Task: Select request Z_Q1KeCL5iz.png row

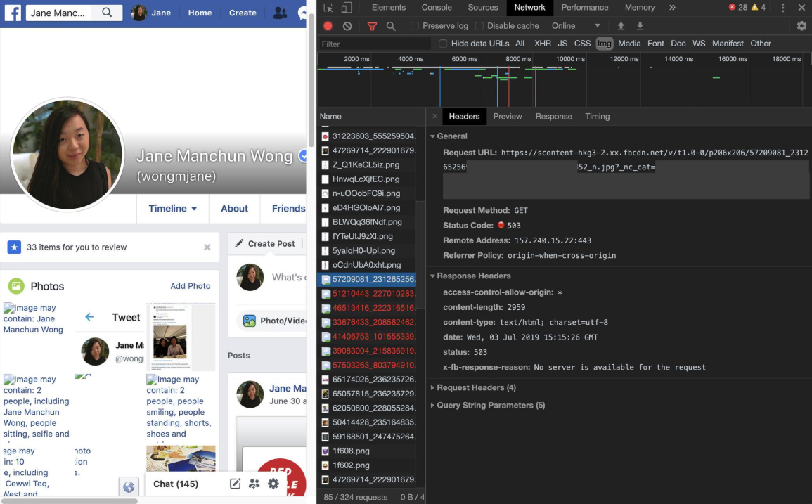Action: (368, 164)
